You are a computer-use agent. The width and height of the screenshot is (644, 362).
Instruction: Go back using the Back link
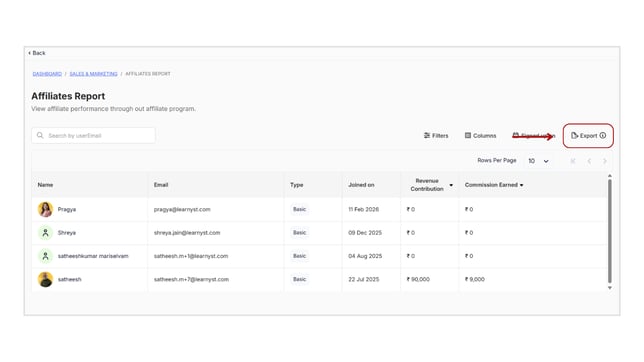click(37, 53)
